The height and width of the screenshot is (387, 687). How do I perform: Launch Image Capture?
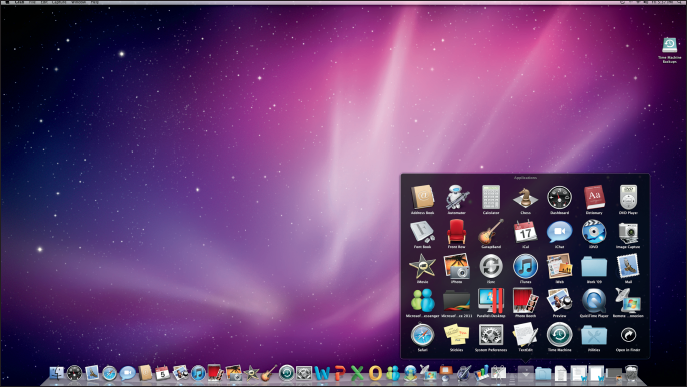coord(628,232)
